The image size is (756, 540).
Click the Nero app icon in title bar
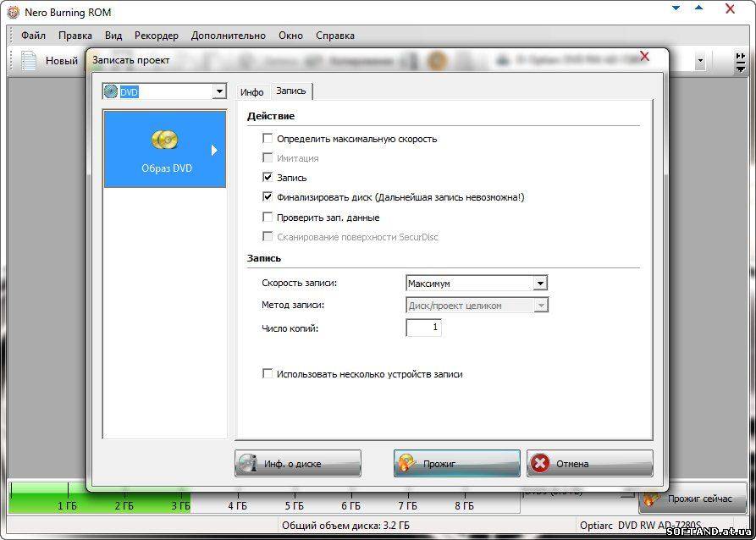[13, 12]
